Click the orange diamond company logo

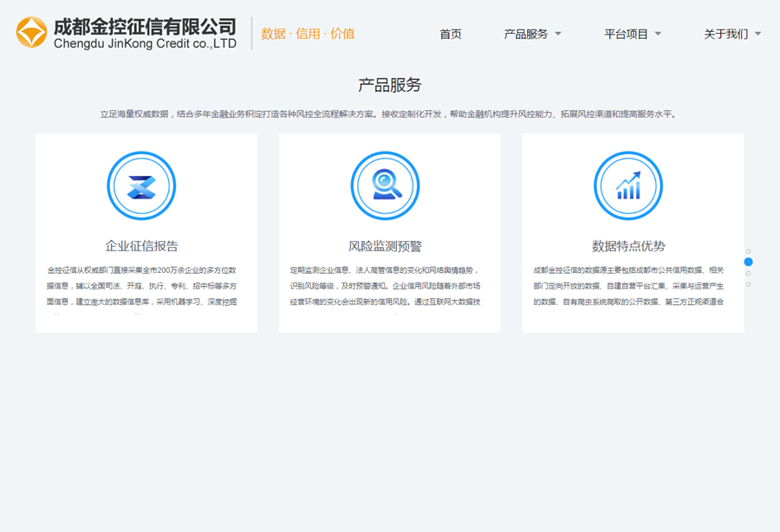32,33
